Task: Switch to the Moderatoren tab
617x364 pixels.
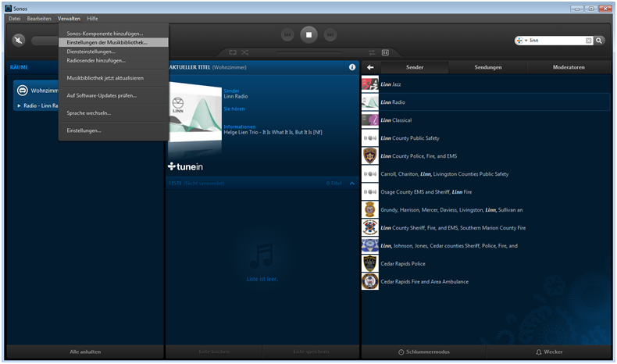Action: [x=569, y=67]
